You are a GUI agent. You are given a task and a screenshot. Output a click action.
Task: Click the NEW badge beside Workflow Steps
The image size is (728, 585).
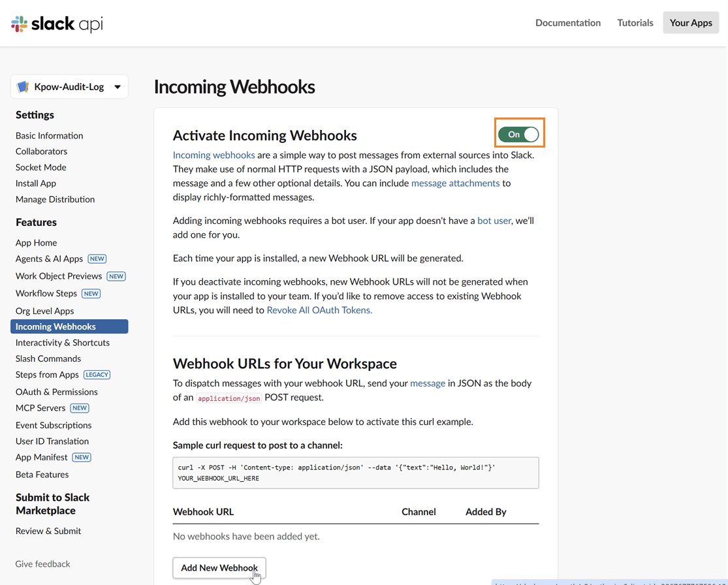coord(91,293)
